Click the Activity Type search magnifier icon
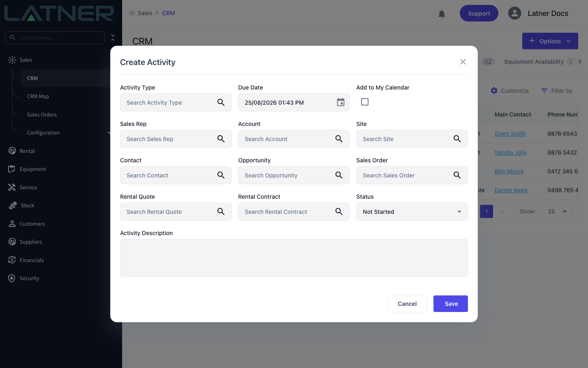Screen dimensions: 588x368 221,102
